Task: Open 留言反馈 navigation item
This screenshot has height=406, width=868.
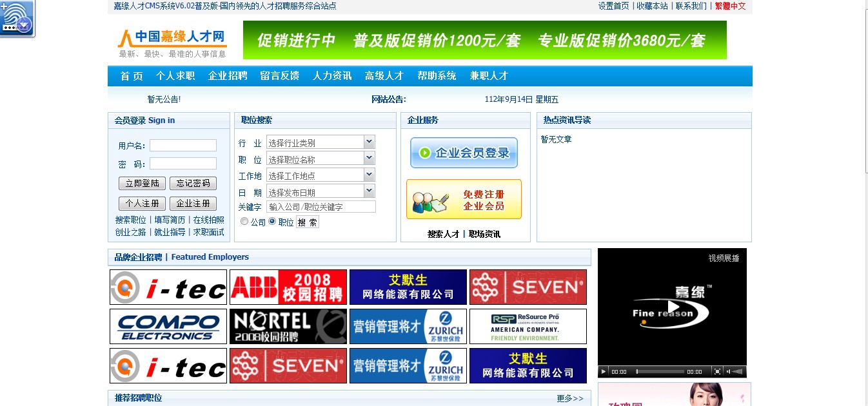Action: coord(280,76)
